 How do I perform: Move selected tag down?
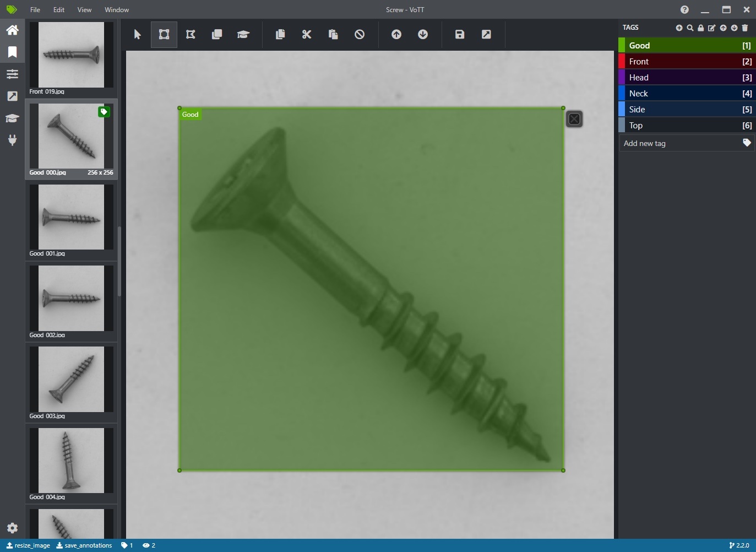[734, 28]
